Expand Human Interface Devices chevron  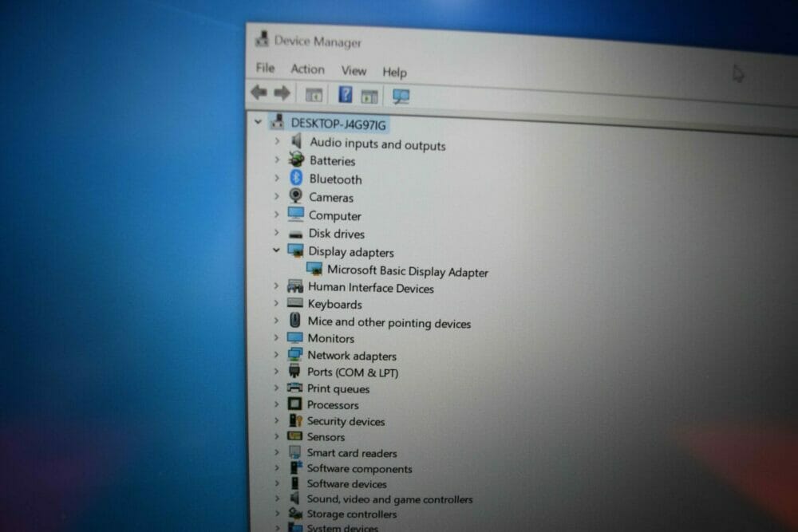[x=276, y=286]
